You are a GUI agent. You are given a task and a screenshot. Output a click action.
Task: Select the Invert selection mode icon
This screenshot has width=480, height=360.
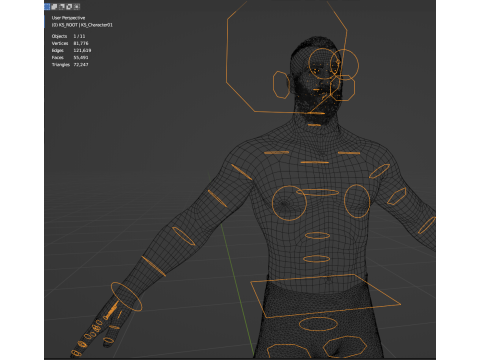tap(69, 6)
